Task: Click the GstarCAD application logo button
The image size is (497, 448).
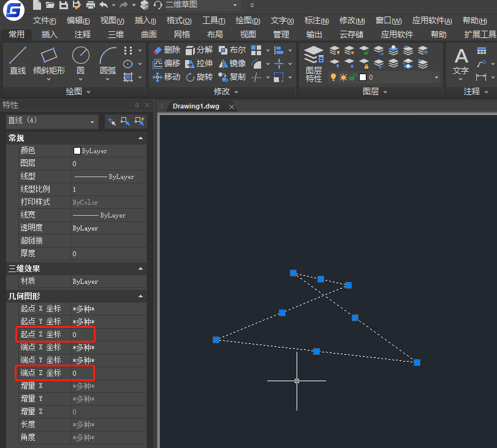Action: (x=13, y=10)
